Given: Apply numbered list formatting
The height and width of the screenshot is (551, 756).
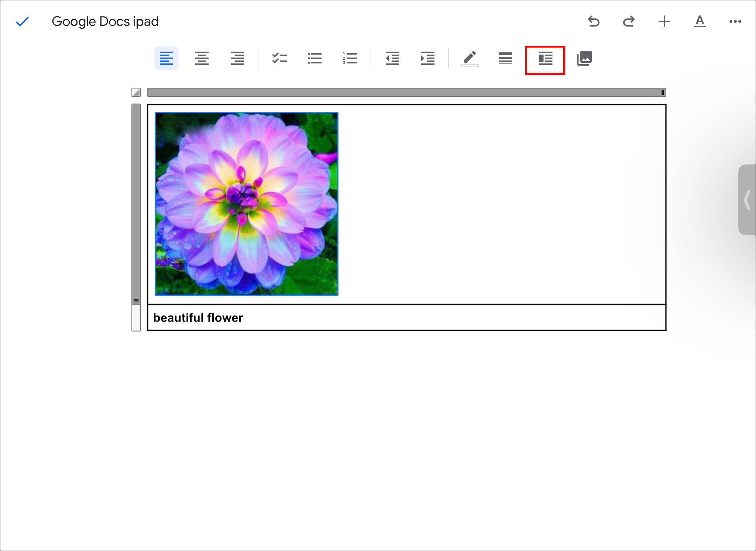Looking at the screenshot, I should tap(350, 58).
